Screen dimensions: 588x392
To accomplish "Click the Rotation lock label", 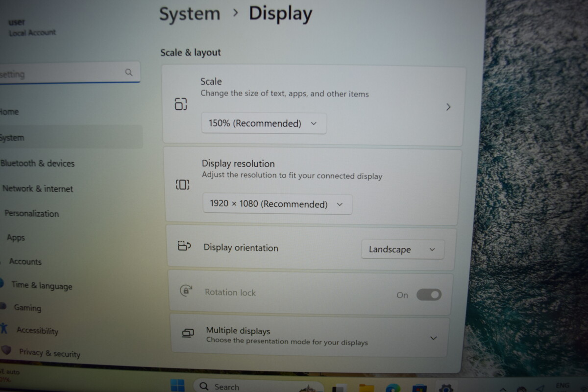I will click(x=230, y=293).
